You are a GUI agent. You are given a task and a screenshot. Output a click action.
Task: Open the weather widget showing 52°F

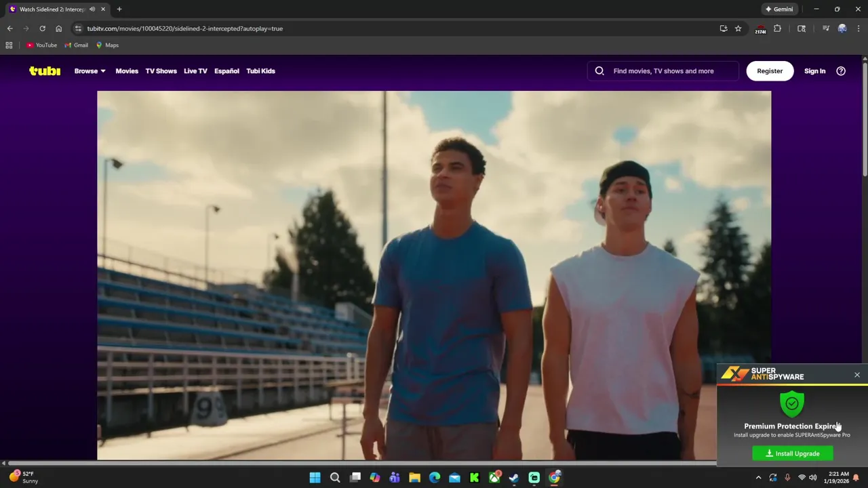[x=24, y=477]
